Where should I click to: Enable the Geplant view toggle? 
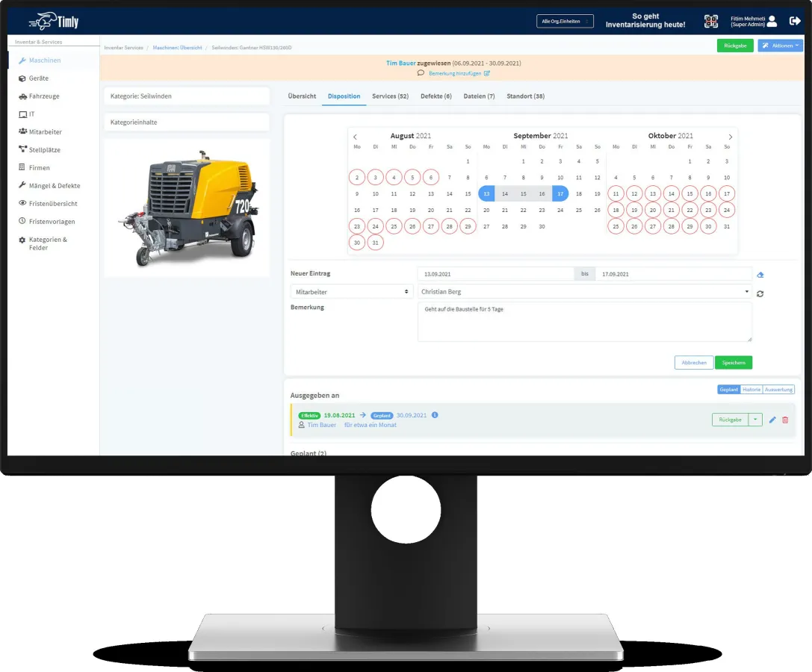pyautogui.click(x=728, y=389)
